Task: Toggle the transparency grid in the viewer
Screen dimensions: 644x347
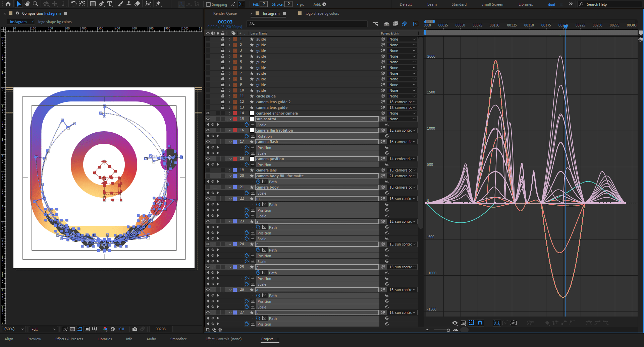Action: click(x=72, y=329)
